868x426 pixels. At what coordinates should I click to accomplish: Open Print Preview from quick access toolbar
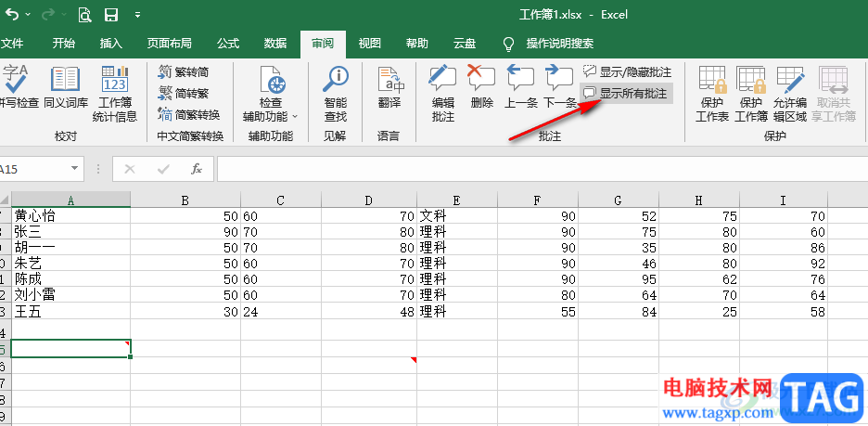[84, 15]
